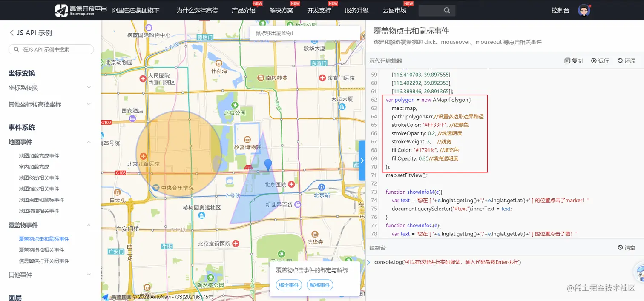Click the 覆盖物点击和鼠标事件 page title
This screenshot has width=644, height=301.
[x=411, y=31]
